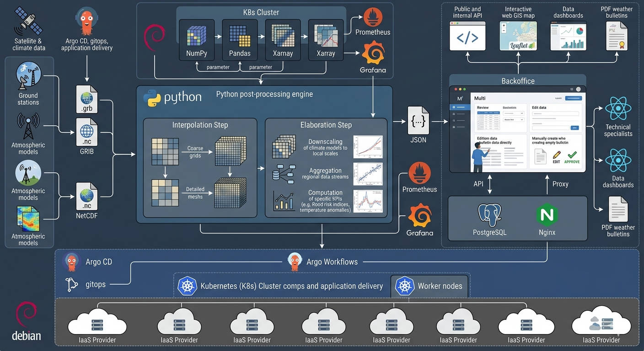
Task: Open the empty bulletin document icon beside EDIT
Action: pos(541,157)
